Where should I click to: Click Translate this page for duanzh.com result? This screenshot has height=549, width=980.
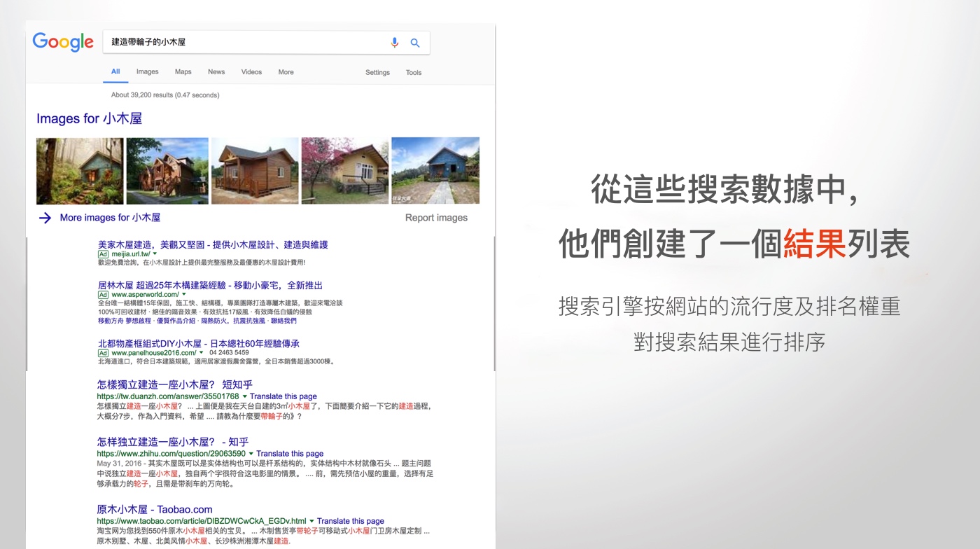pos(283,396)
